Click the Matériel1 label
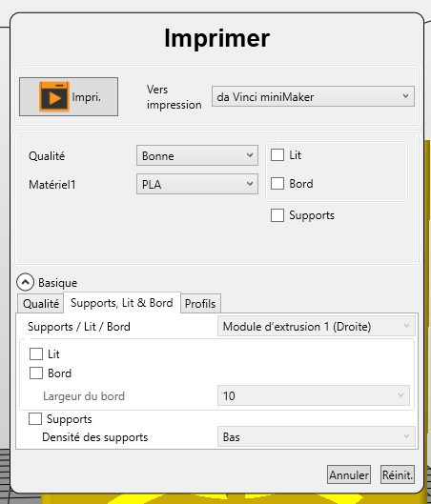This screenshot has width=431, height=504. pos(52,185)
